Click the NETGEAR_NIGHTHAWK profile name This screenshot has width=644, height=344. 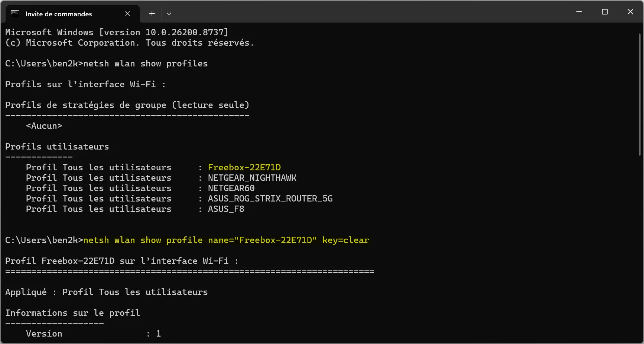[252, 178]
